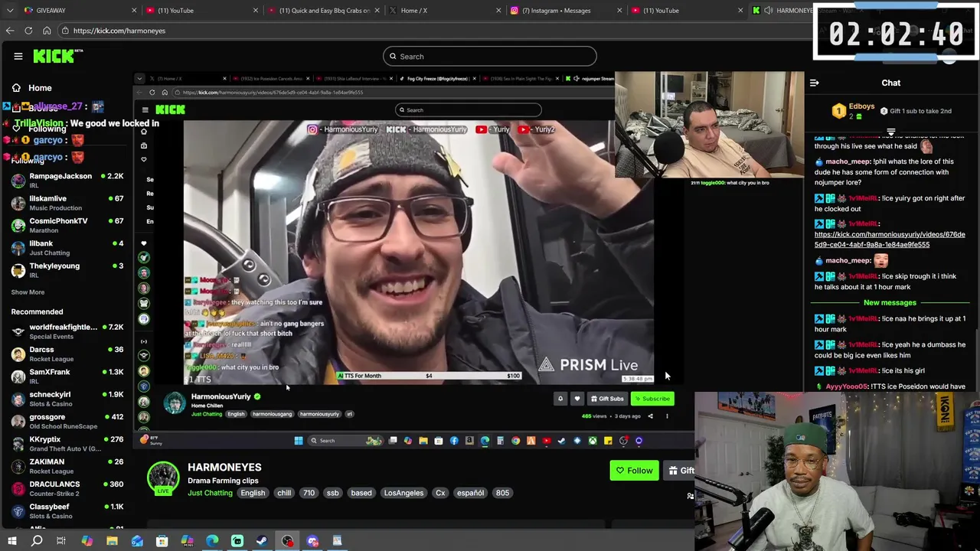Image resolution: width=980 pixels, height=551 pixels.
Task: Click the browser back arrow
Action: (x=10, y=31)
